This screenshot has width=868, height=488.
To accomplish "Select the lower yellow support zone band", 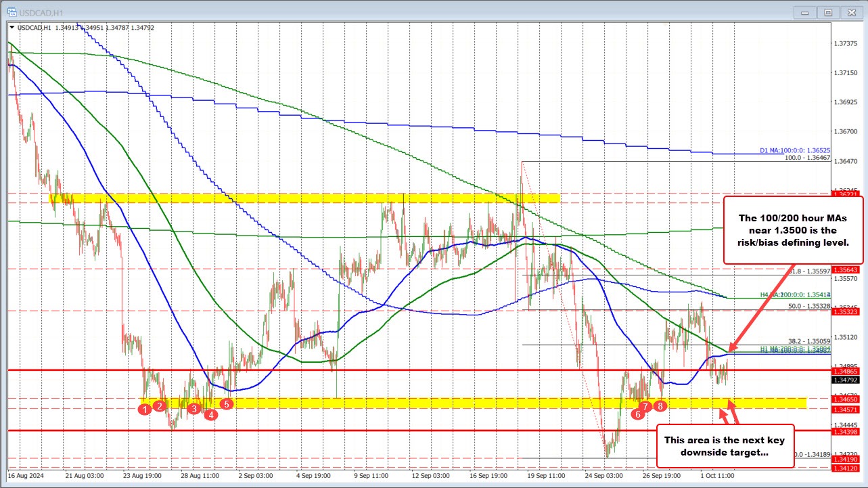I will coord(406,403).
